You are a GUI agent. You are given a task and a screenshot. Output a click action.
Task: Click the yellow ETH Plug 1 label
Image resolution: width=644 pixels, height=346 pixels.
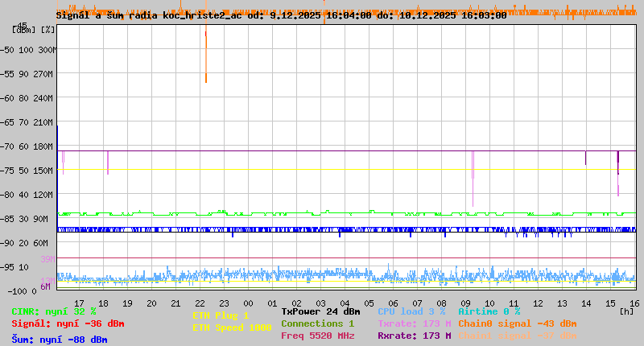point(221,315)
